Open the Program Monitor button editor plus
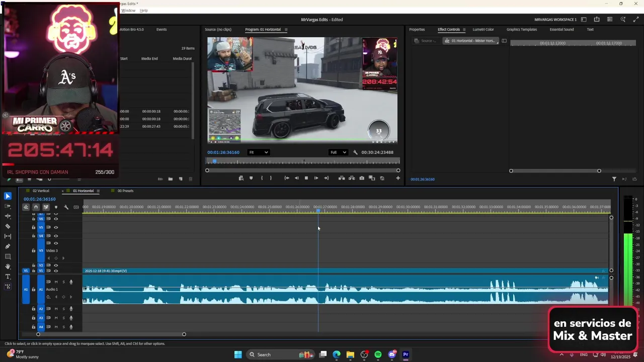Screen dimensions: 644x362 click(x=398, y=178)
